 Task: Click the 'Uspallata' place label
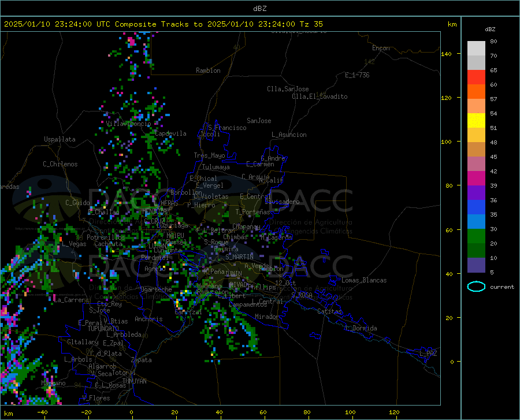tap(60, 139)
